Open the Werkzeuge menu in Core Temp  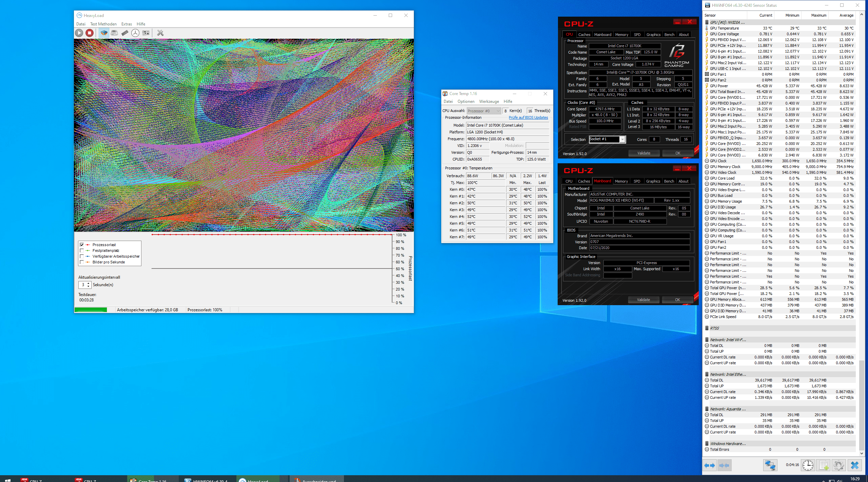[489, 101]
